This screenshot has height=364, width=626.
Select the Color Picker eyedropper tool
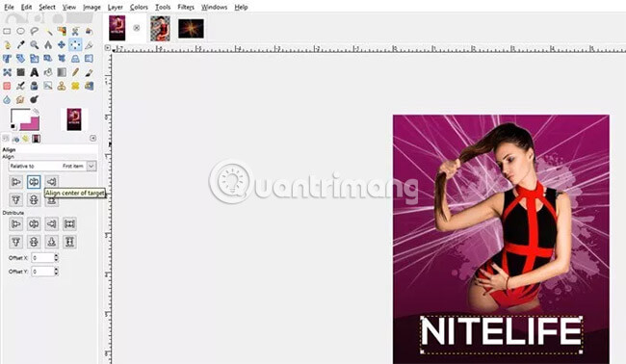[x=20, y=44]
